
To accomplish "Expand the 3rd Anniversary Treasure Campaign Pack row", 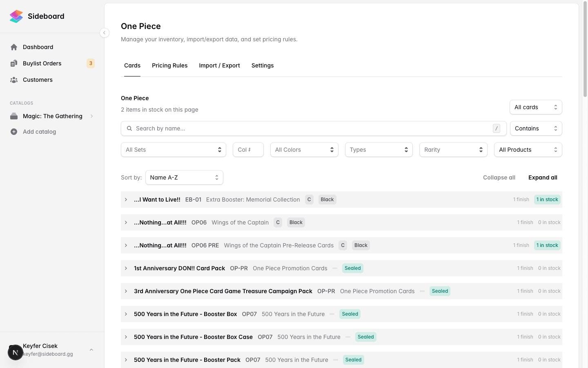I will click(x=126, y=291).
